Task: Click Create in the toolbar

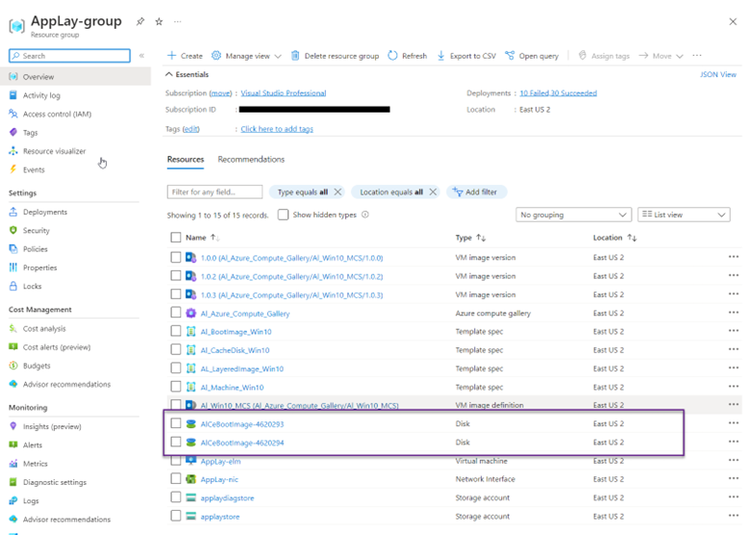Action: tap(185, 55)
